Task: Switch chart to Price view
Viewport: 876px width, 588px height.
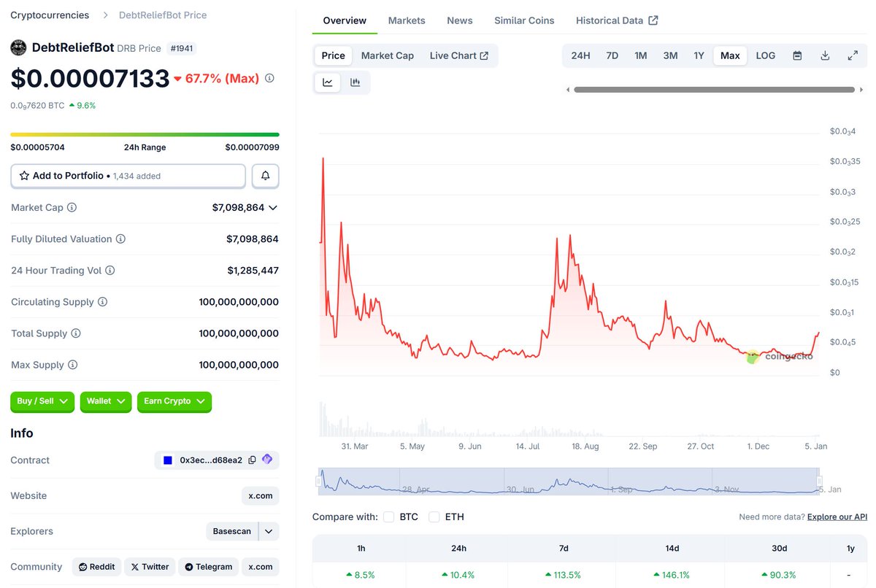Action: click(x=333, y=55)
